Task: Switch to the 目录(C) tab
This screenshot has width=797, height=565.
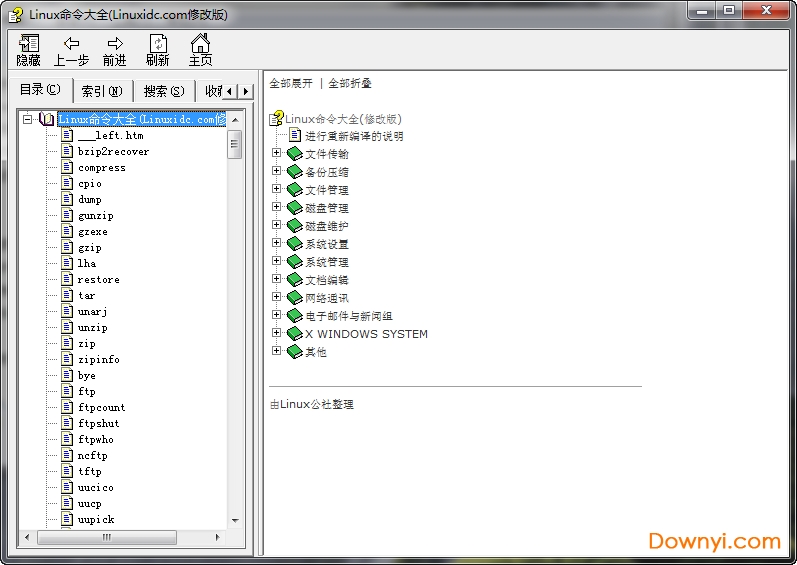Action: pyautogui.click(x=41, y=90)
